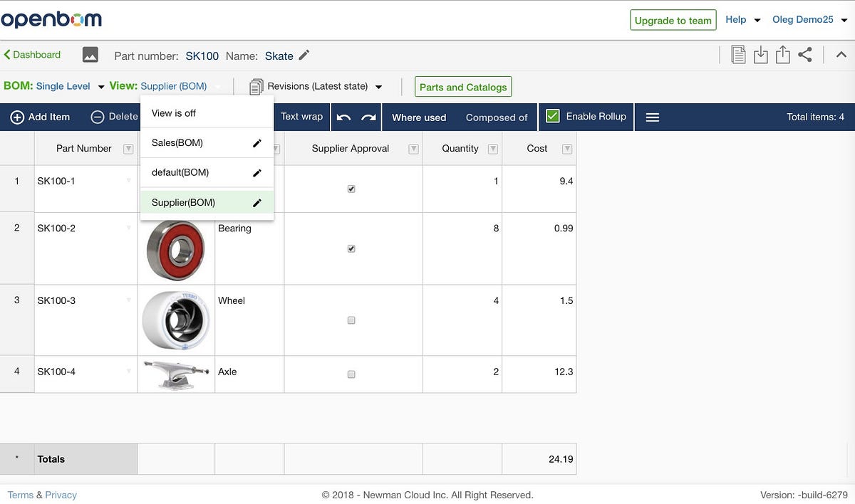Open the hamburger menu on the toolbar

pyautogui.click(x=652, y=117)
